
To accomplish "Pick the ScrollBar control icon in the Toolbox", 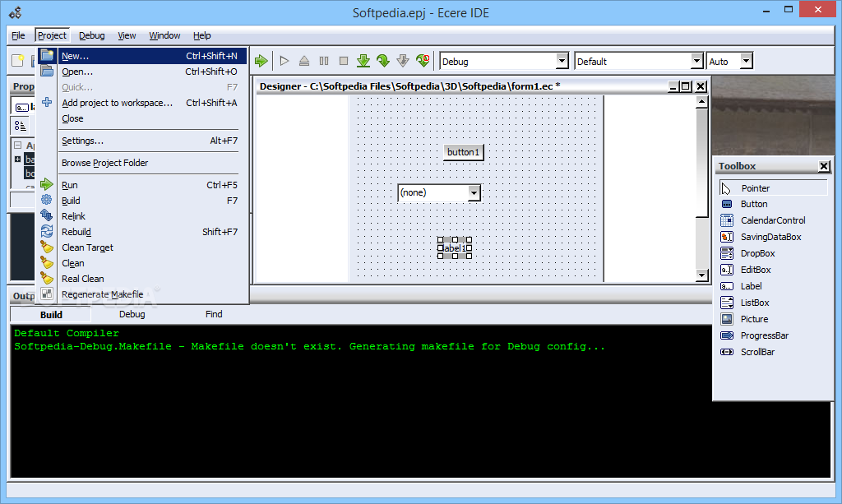I will click(727, 352).
